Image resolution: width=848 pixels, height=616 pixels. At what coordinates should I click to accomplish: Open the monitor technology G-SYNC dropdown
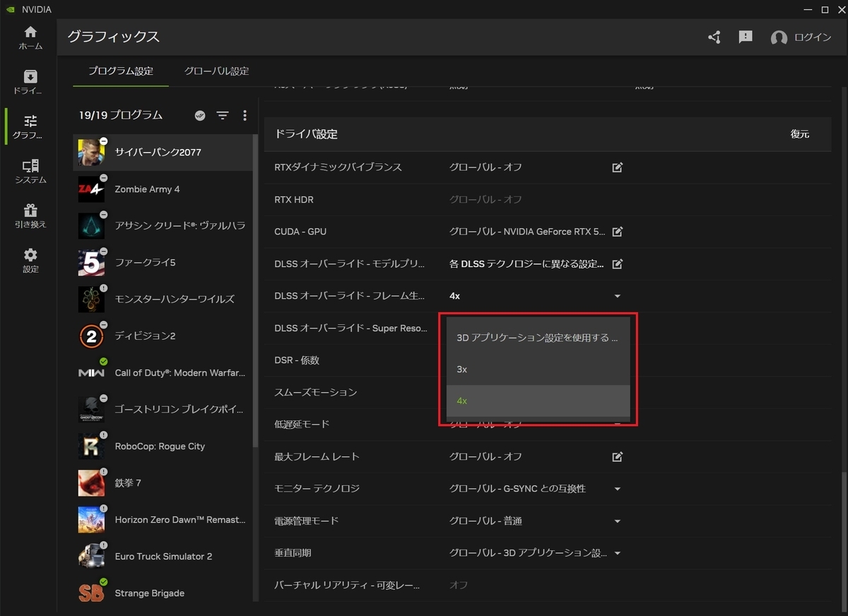click(536, 489)
